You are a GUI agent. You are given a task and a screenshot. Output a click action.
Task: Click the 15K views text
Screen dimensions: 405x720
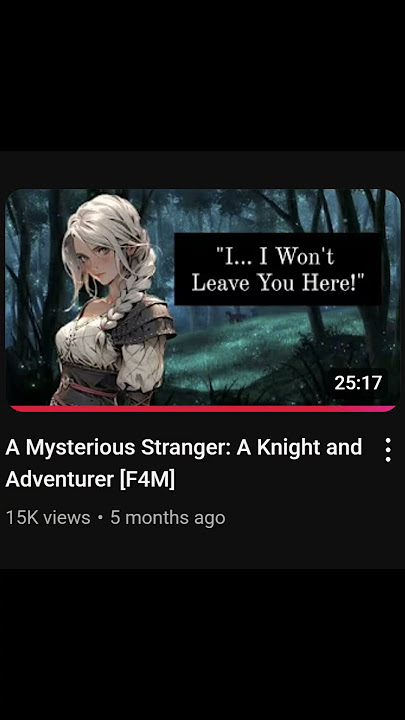click(48, 518)
